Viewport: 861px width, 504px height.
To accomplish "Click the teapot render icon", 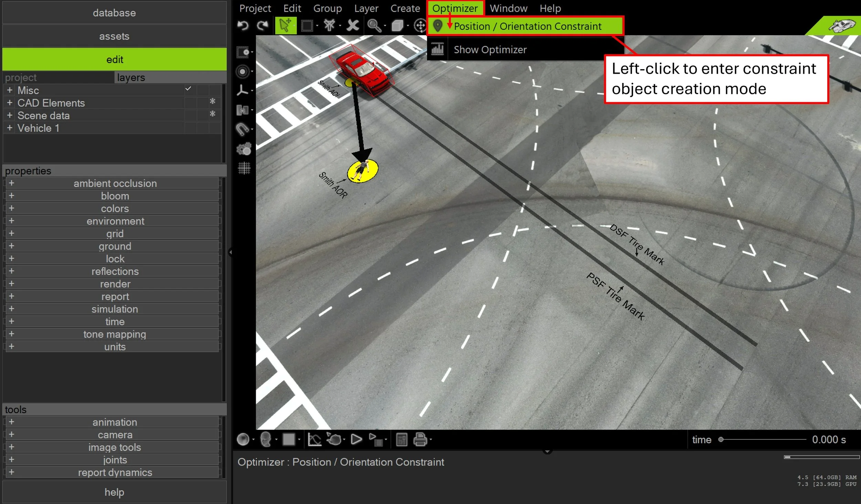I will pyautogui.click(x=334, y=440).
